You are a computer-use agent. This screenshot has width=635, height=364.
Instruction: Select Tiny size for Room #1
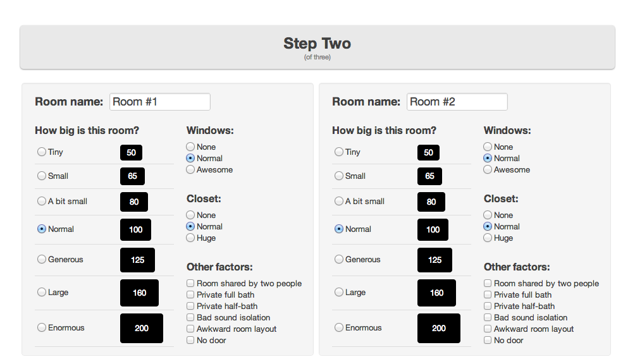pyautogui.click(x=42, y=152)
